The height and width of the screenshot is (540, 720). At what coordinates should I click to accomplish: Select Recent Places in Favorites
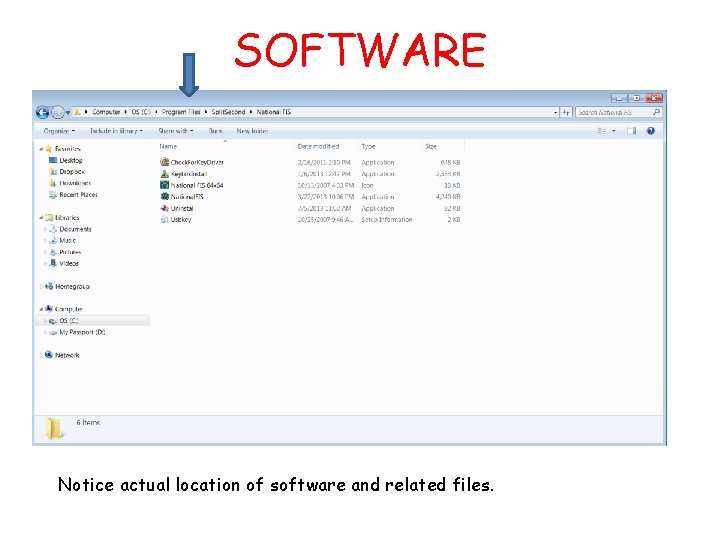click(x=79, y=195)
